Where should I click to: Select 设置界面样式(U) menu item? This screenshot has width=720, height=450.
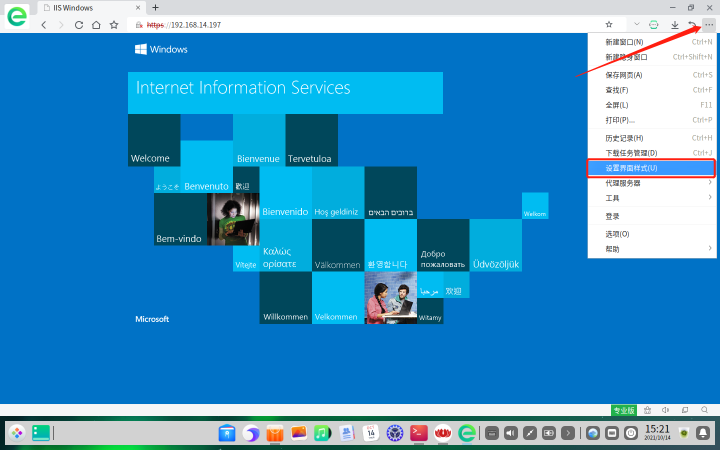point(651,168)
